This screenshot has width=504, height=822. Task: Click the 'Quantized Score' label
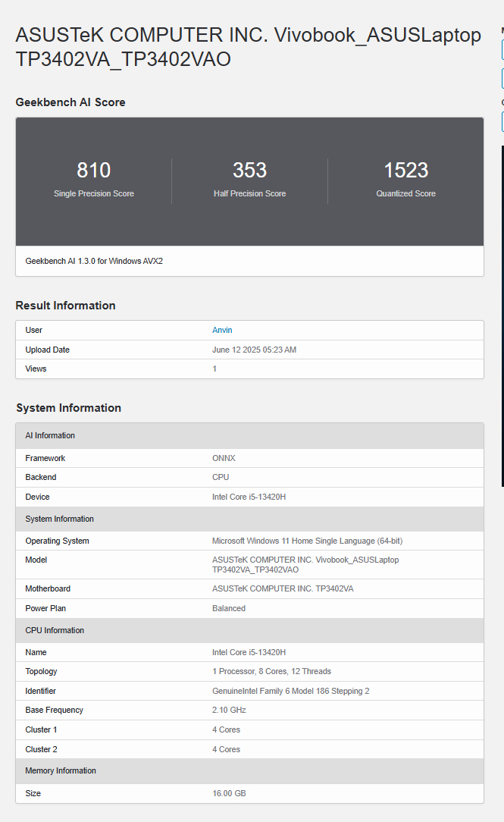(x=406, y=193)
